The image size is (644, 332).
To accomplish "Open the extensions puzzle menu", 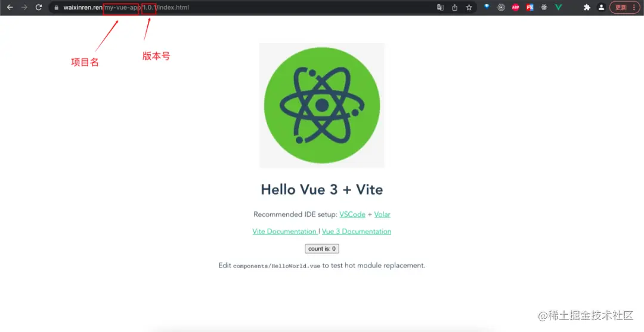I will 587,7.
